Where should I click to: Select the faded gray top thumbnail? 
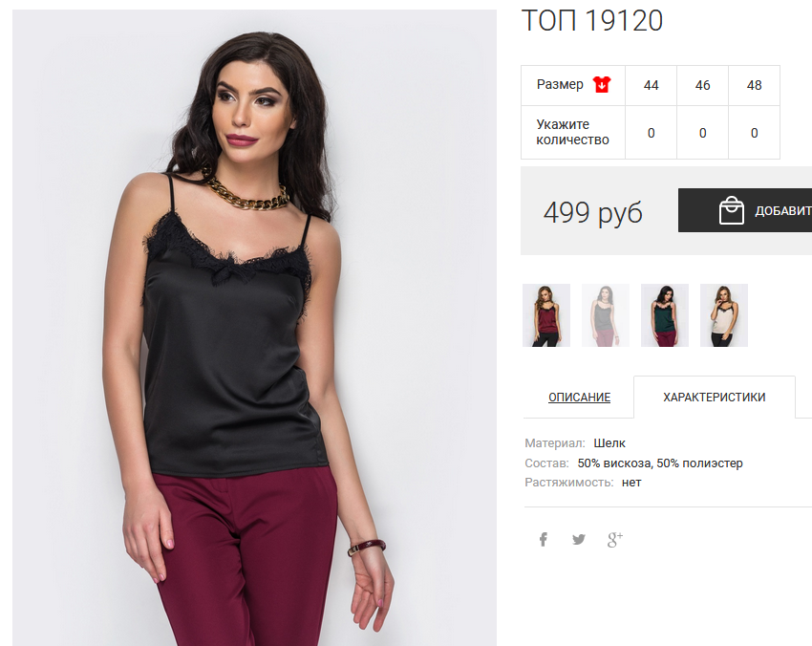606,315
